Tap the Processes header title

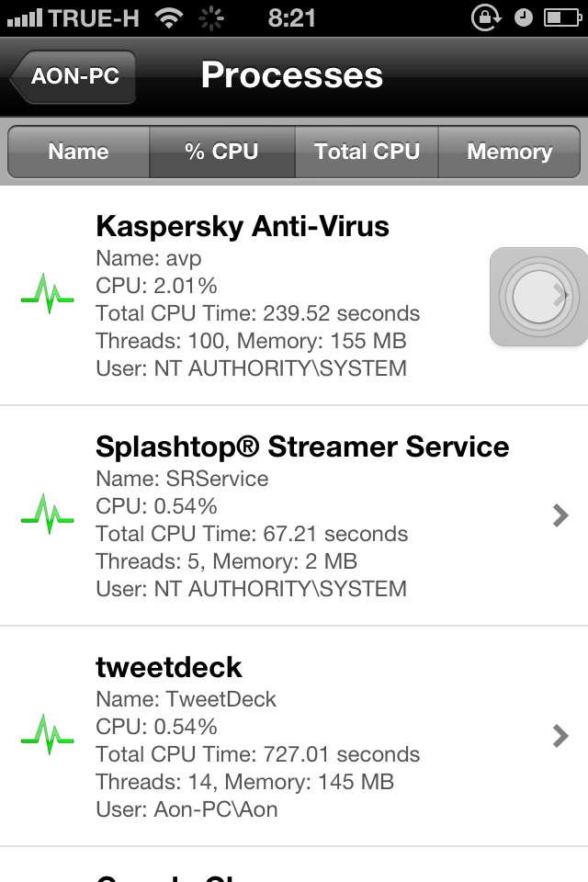pyautogui.click(x=292, y=75)
